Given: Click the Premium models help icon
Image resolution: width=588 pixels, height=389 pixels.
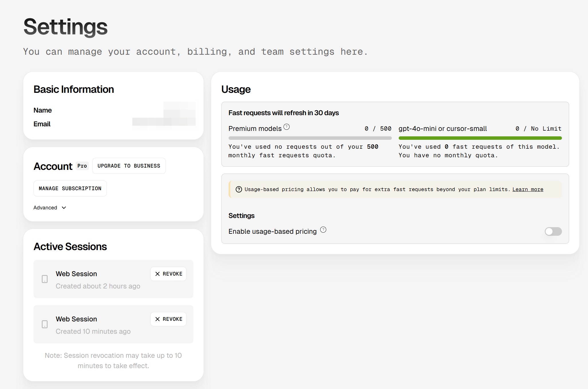Looking at the screenshot, I should [286, 127].
